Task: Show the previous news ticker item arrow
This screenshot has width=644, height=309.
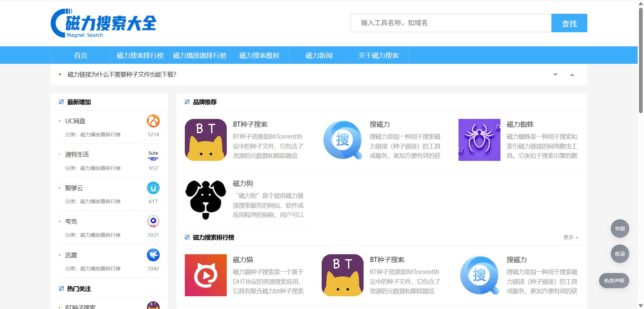Action: [572, 75]
